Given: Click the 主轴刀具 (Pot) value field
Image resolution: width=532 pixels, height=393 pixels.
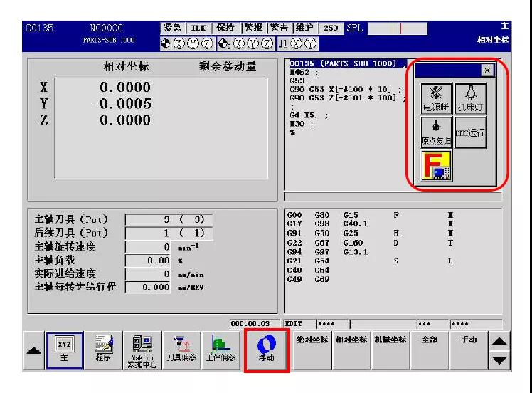Looking at the screenshot, I should [169, 219].
